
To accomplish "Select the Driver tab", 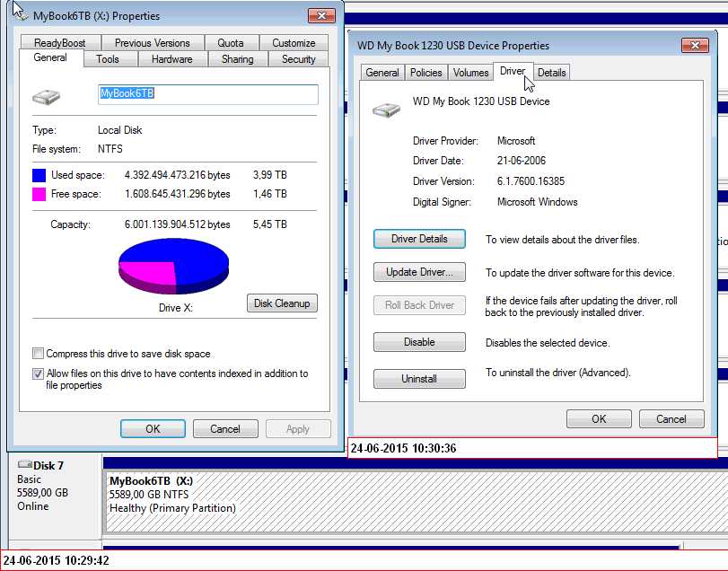I will 513,71.
